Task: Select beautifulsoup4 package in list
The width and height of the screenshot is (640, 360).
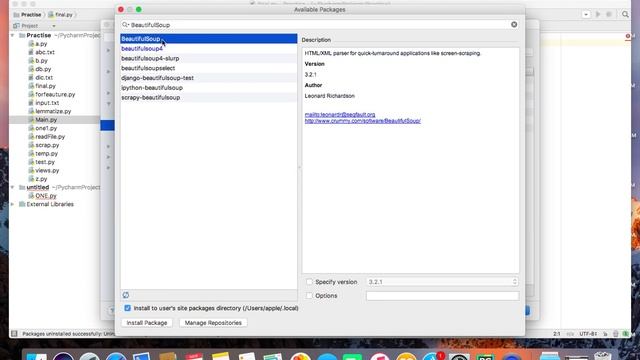Action: pyautogui.click(x=209, y=49)
